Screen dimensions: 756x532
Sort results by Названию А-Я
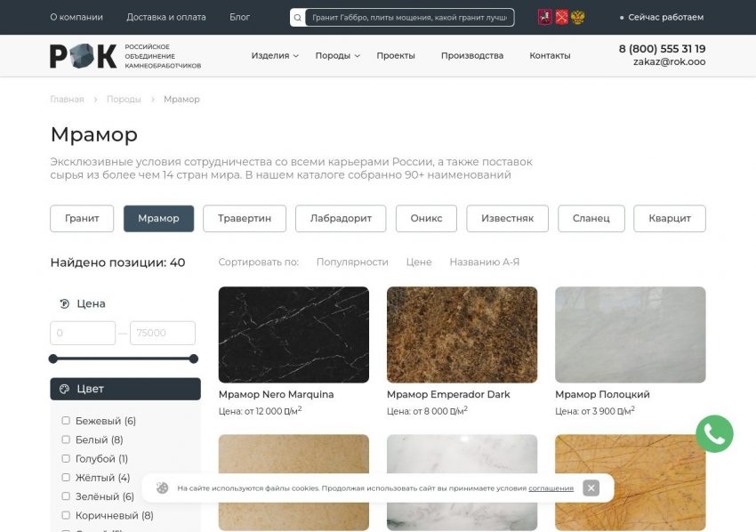pyautogui.click(x=485, y=262)
